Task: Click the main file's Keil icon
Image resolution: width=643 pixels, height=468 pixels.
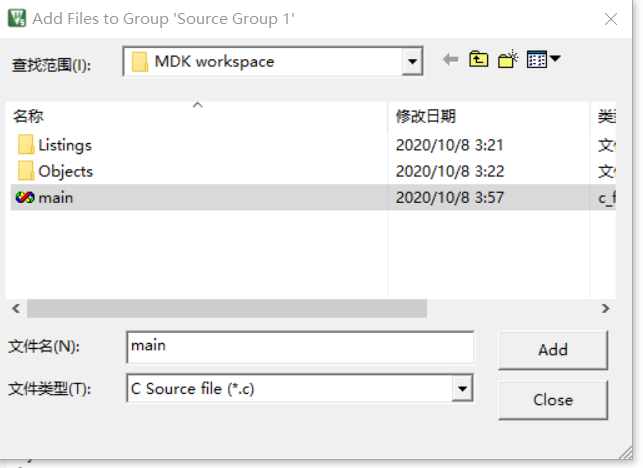Action: point(25,198)
